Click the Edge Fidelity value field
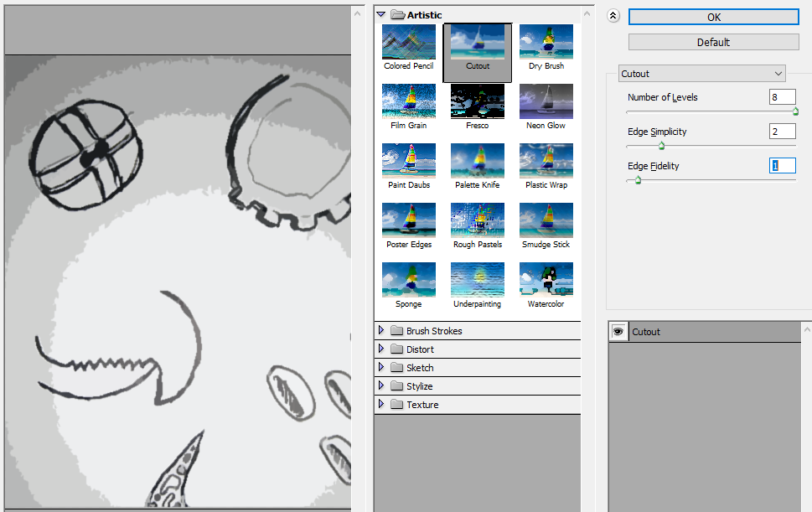Screen dimensions: 812x512 tap(782, 165)
